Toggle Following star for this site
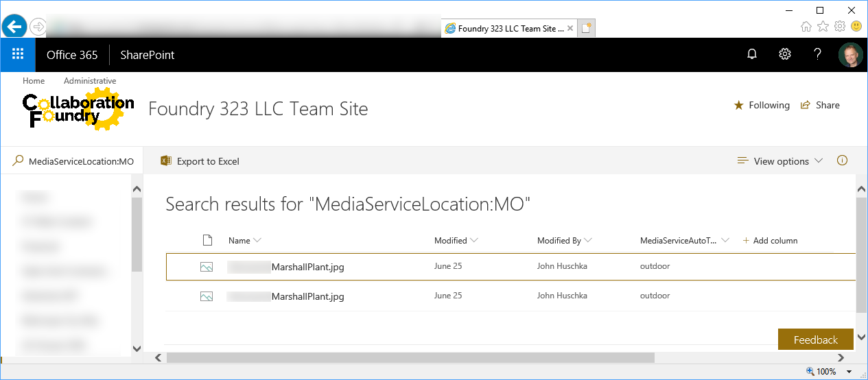Viewport: 868px width, 380px height. [x=762, y=106]
